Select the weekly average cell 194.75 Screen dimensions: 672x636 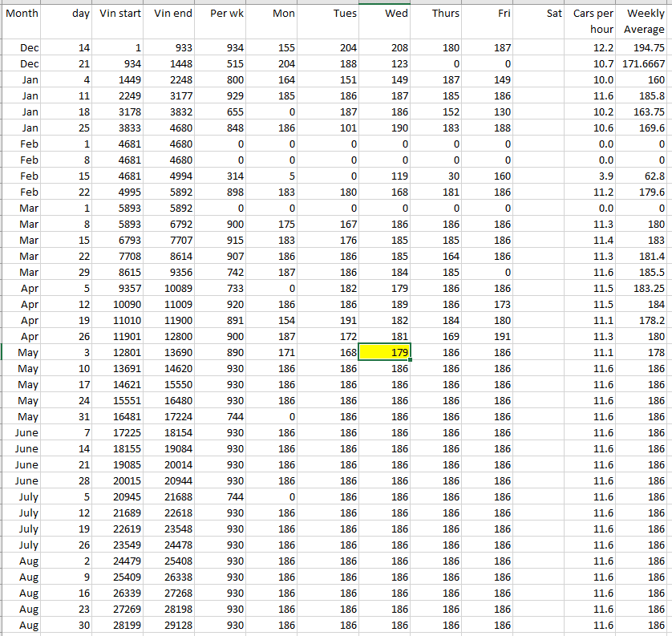click(644, 48)
